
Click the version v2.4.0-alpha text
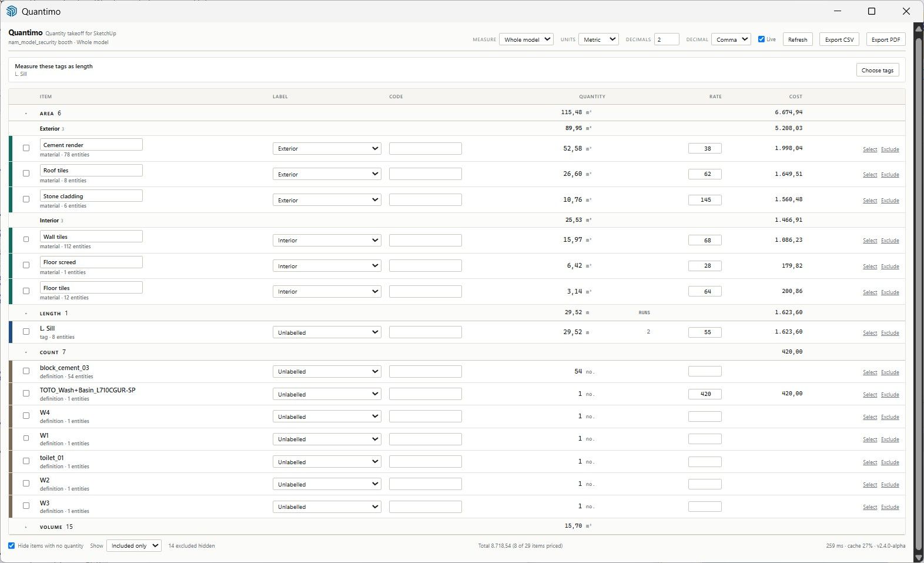point(891,546)
